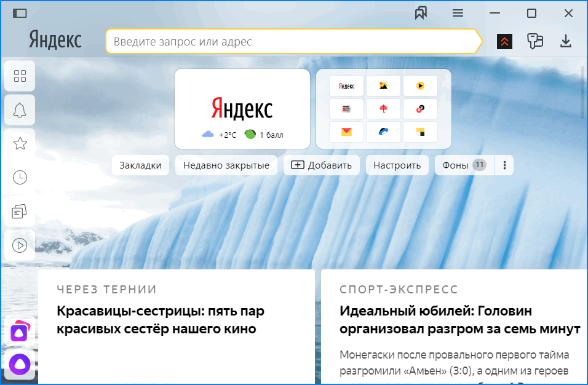The width and height of the screenshot is (588, 385).
Task: Open history using the clock sidebar icon
Action: [19, 177]
